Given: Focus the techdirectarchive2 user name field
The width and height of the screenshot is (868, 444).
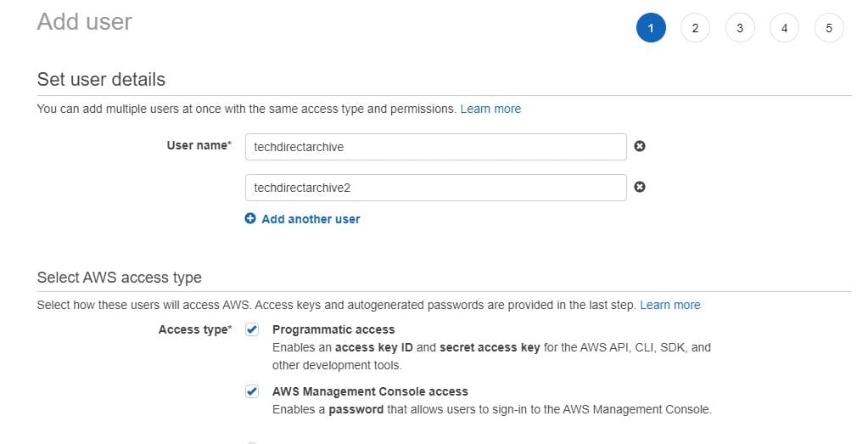Looking at the screenshot, I should click(x=435, y=187).
